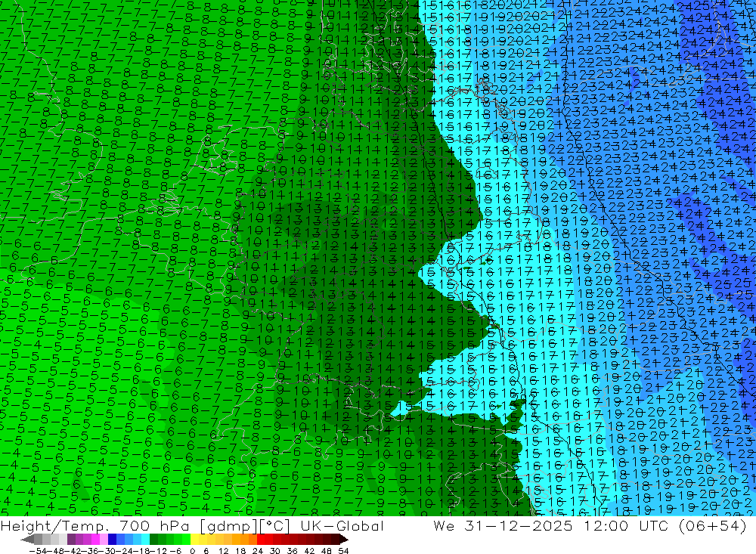Click the yellow swatch at 0 on the legend
The width and height of the screenshot is (756, 554).
click(194, 540)
